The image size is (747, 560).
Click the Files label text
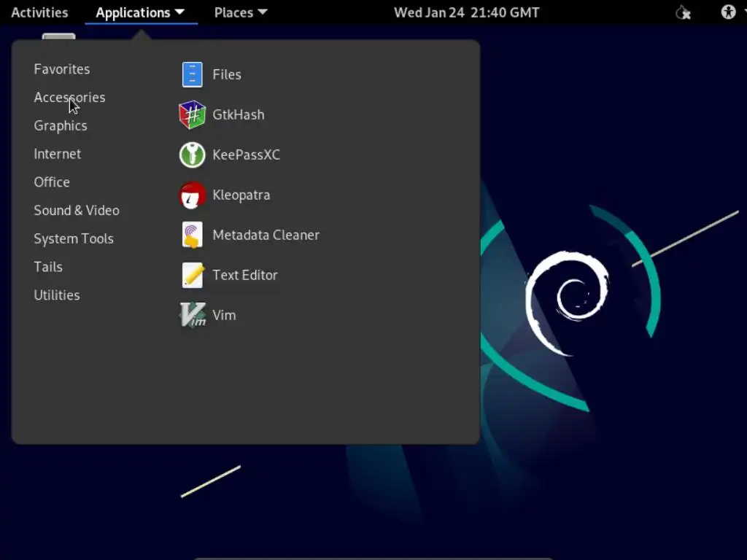tap(227, 75)
